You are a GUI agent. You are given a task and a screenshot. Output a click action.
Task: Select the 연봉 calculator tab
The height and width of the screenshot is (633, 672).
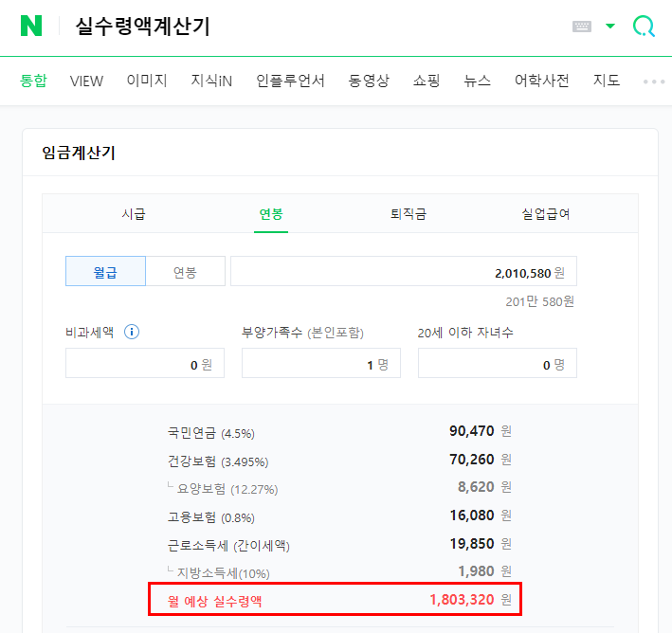pyautogui.click(x=271, y=213)
